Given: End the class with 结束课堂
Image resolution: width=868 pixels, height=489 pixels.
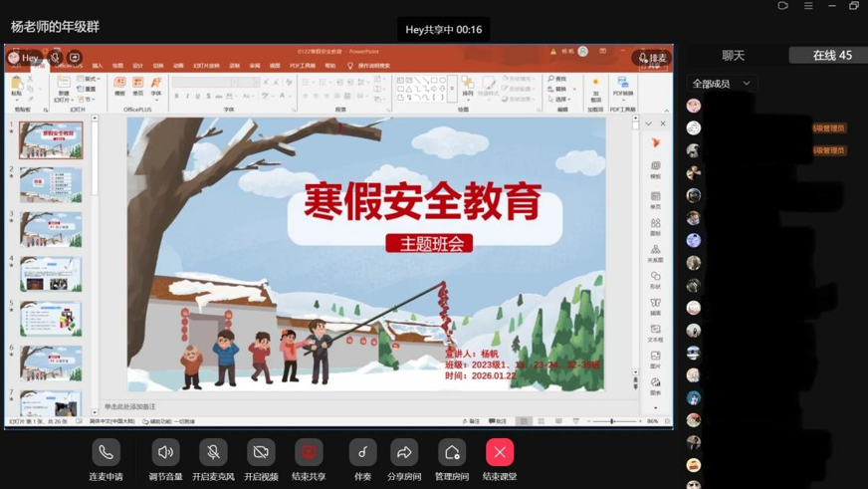Looking at the screenshot, I should point(500,452).
